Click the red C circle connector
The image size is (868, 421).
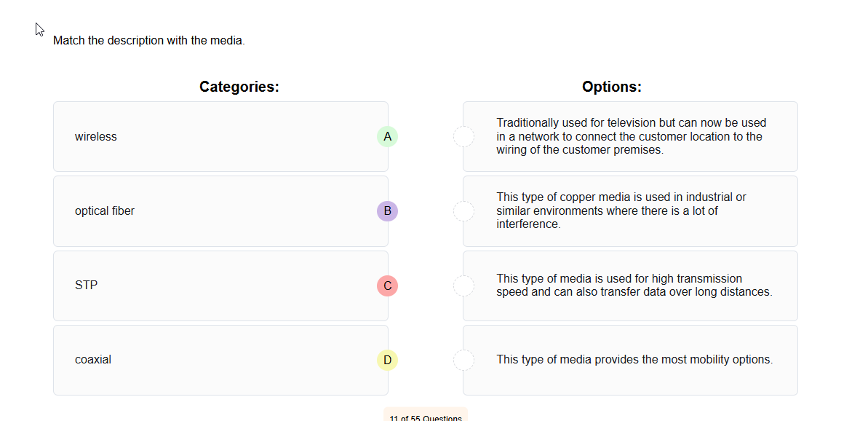(387, 286)
